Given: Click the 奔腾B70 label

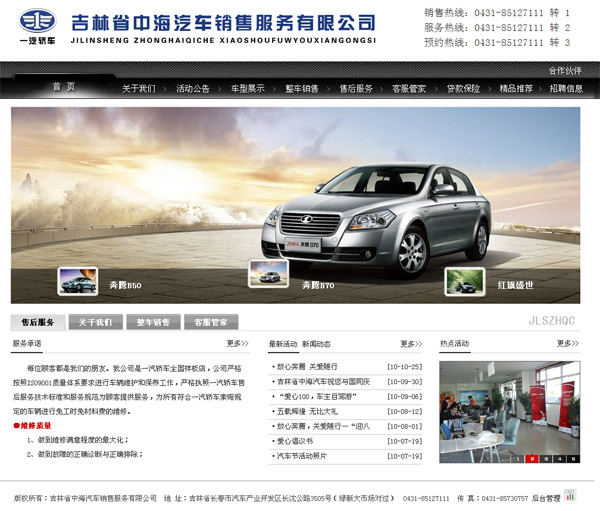Looking at the screenshot, I should 318,285.
